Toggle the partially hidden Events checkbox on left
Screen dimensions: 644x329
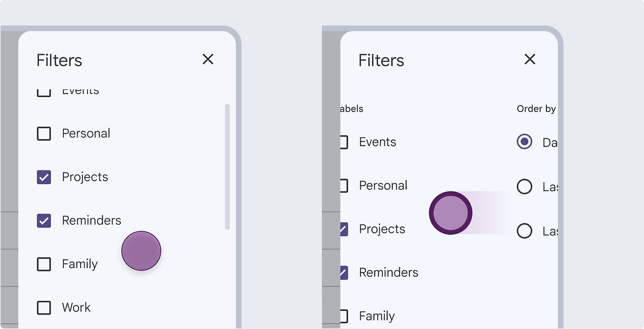(x=44, y=93)
